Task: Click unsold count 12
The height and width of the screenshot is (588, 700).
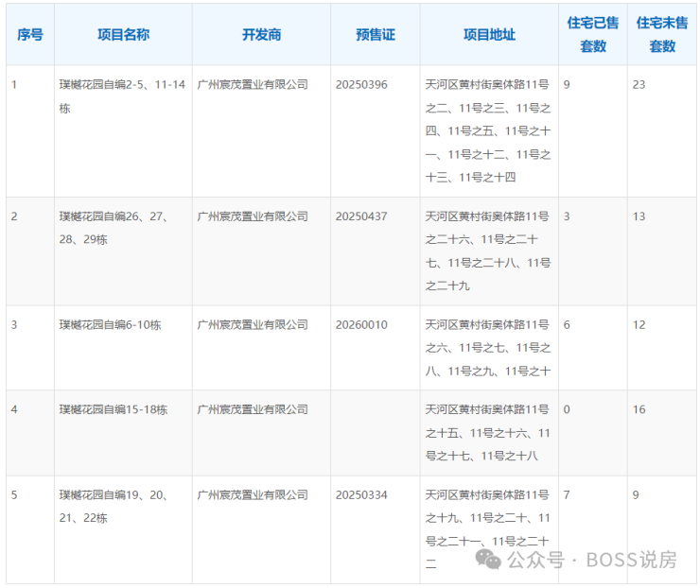Action: [639, 325]
